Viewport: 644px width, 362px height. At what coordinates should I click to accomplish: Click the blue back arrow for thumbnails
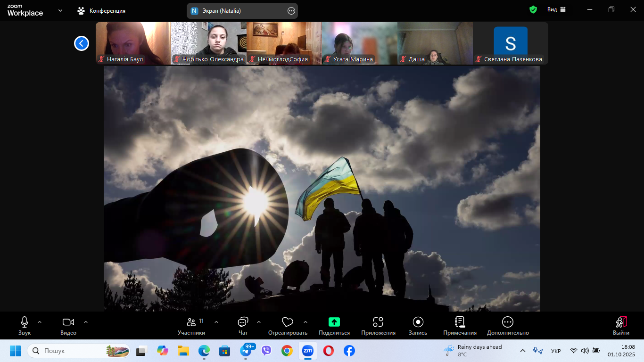[x=82, y=43]
